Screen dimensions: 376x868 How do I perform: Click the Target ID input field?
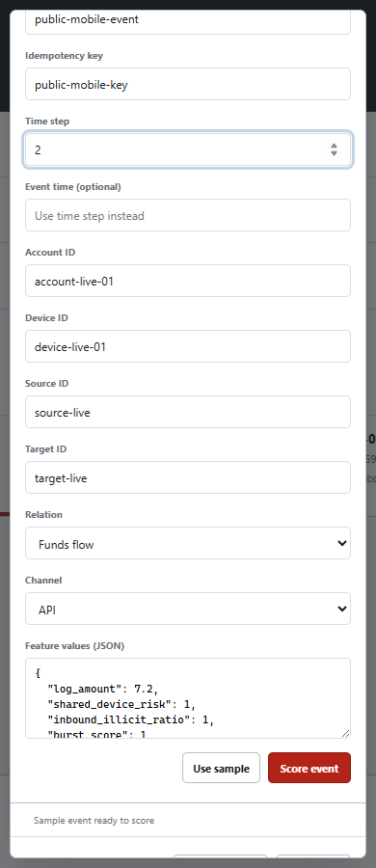(x=188, y=477)
